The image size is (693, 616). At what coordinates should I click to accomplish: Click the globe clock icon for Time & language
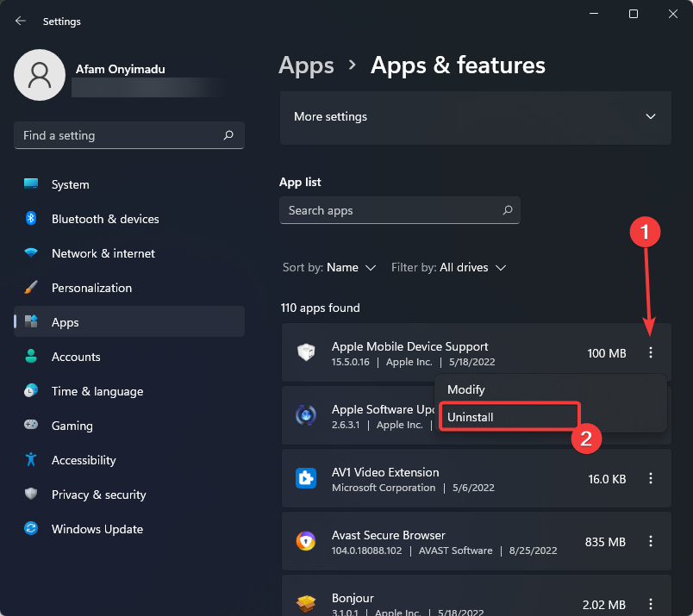[31, 390]
